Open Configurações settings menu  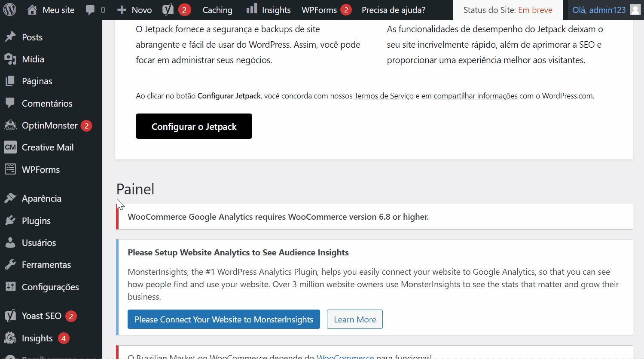pyautogui.click(x=51, y=287)
